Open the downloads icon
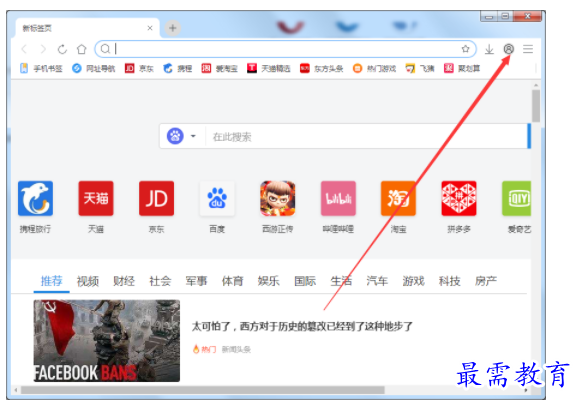The image size is (578, 406). tap(489, 49)
